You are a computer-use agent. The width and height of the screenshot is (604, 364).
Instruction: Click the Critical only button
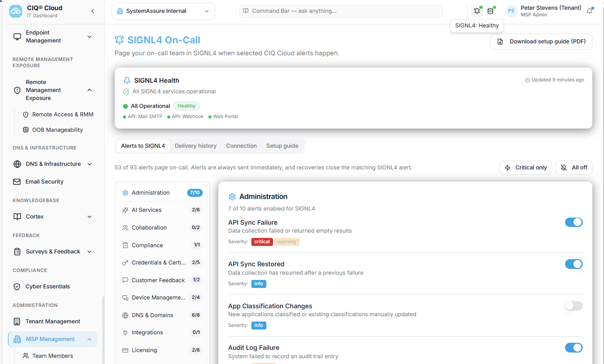pyautogui.click(x=526, y=168)
